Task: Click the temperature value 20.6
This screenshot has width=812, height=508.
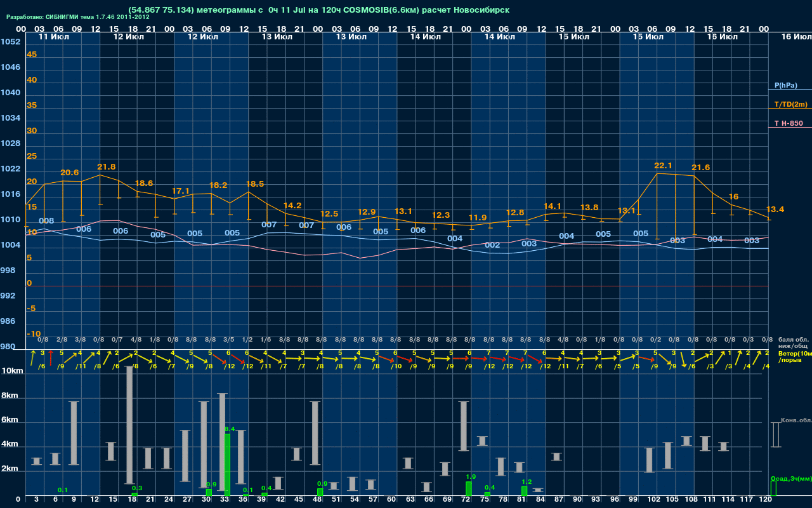Action: [x=70, y=173]
